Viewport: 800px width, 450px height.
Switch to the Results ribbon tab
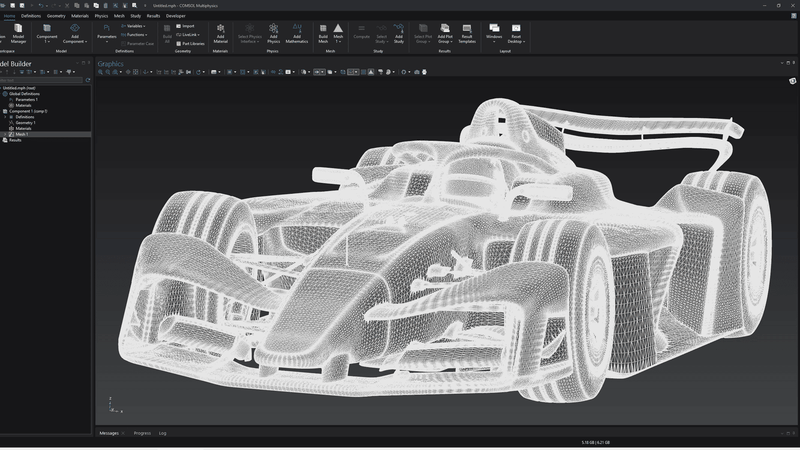pos(153,16)
